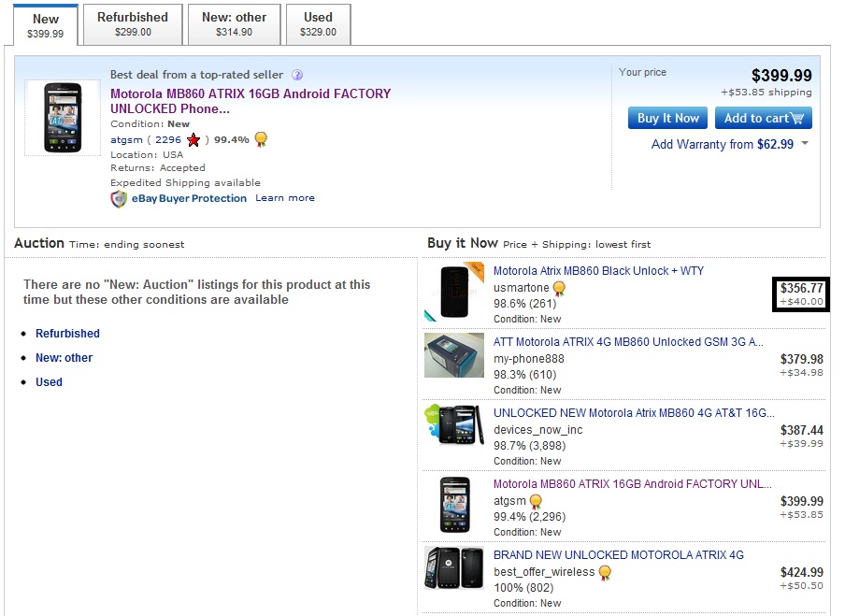Go to Used link in Auction section
The image size is (845, 616).
pos(49,382)
